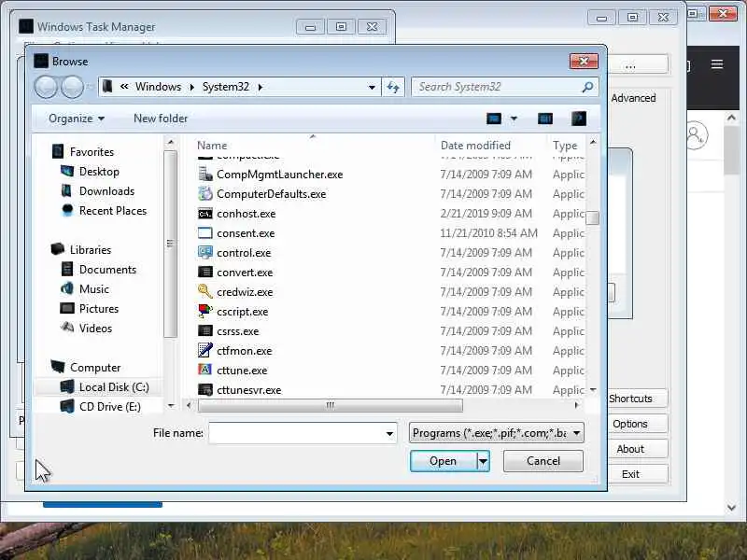This screenshot has height=560, width=747.
Task: Click the hamburger menu icon in background window
Action: click(x=717, y=64)
